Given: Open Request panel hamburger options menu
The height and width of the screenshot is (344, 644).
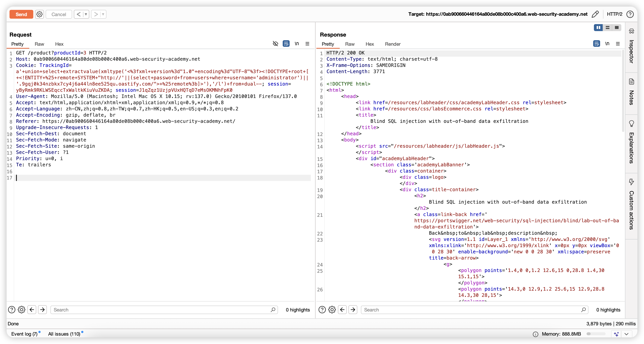Looking at the screenshot, I should tap(308, 44).
